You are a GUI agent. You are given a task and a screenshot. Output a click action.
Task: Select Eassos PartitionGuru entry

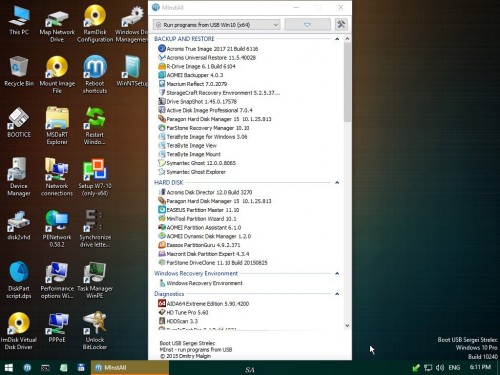pyautogui.click(x=199, y=245)
